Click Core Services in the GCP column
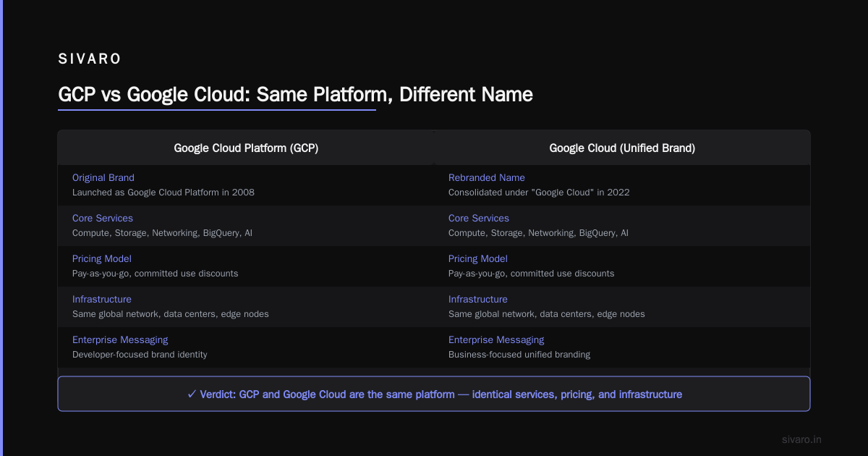This screenshot has height=456, width=868. [103, 218]
